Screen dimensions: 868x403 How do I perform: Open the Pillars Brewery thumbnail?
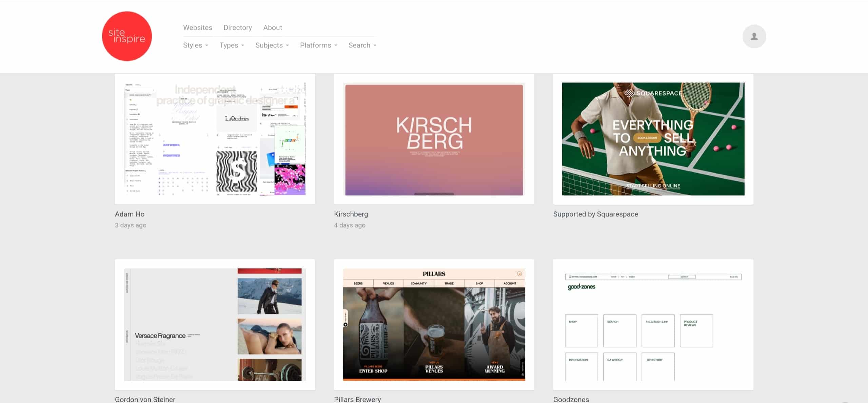(x=434, y=325)
